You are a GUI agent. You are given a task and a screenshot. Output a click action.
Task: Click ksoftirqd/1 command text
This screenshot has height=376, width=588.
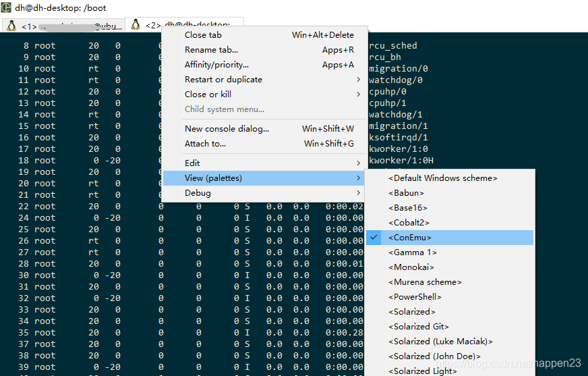[x=399, y=138]
